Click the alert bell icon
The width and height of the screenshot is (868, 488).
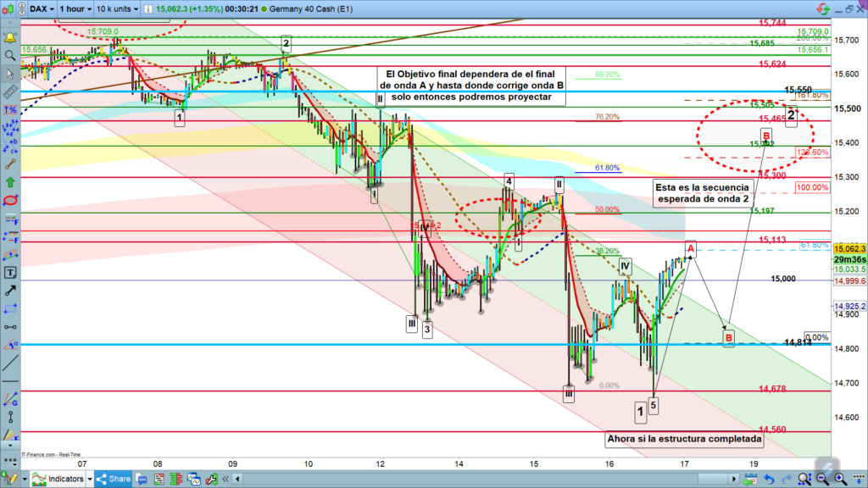tap(10, 38)
